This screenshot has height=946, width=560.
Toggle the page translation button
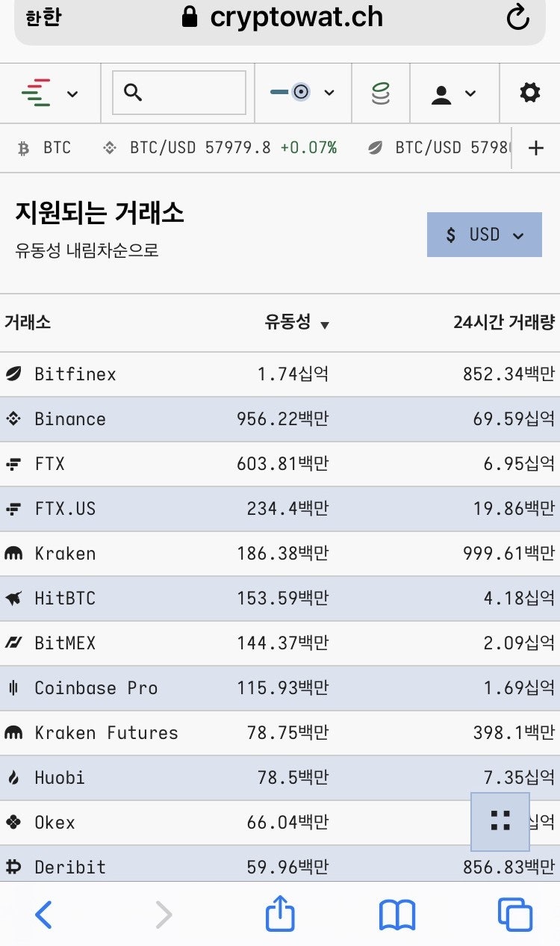pyautogui.click(x=41, y=17)
